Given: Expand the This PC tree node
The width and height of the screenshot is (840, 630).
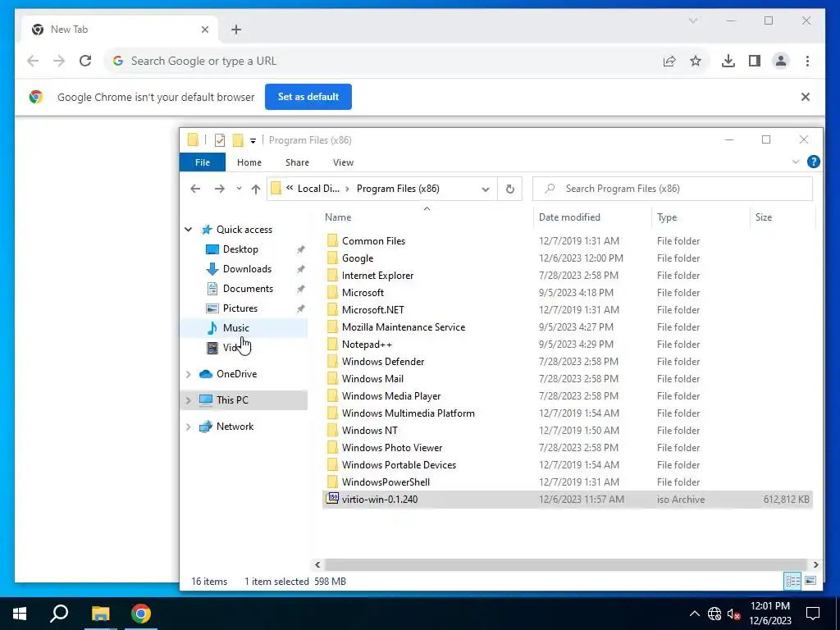Looking at the screenshot, I should click(x=189, y=400).
